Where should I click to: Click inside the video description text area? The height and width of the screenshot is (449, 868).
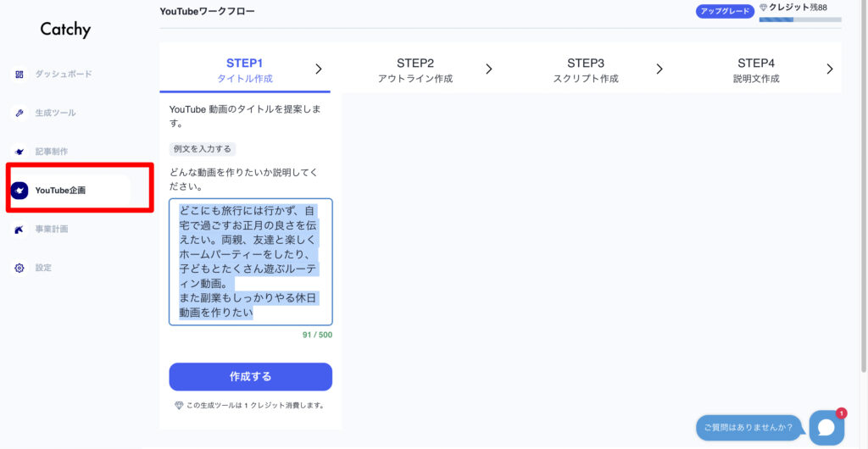click(250, 261)
